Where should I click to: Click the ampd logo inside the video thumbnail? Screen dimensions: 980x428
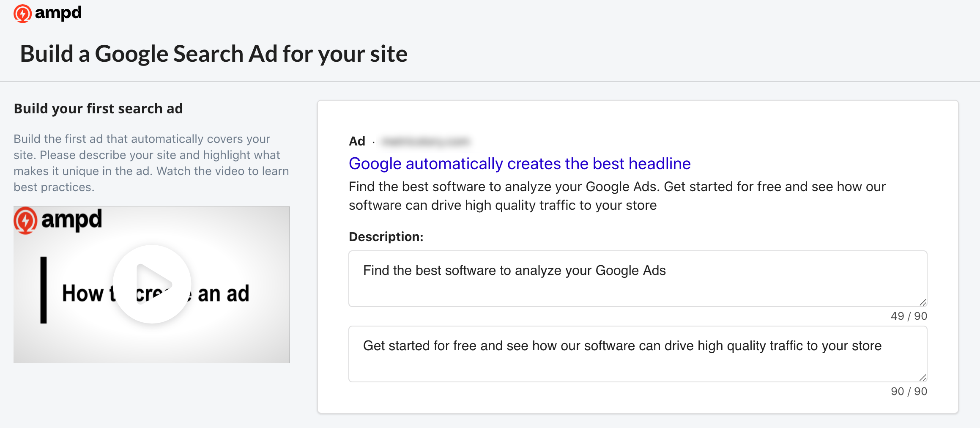(x=58, y=220)
